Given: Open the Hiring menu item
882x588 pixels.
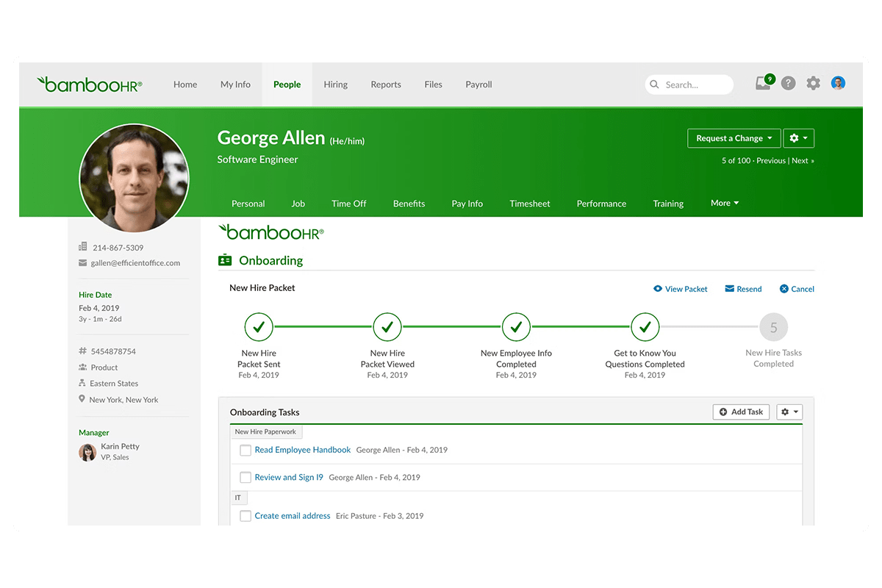Looking at the screenshot, I should click(335, 85).
